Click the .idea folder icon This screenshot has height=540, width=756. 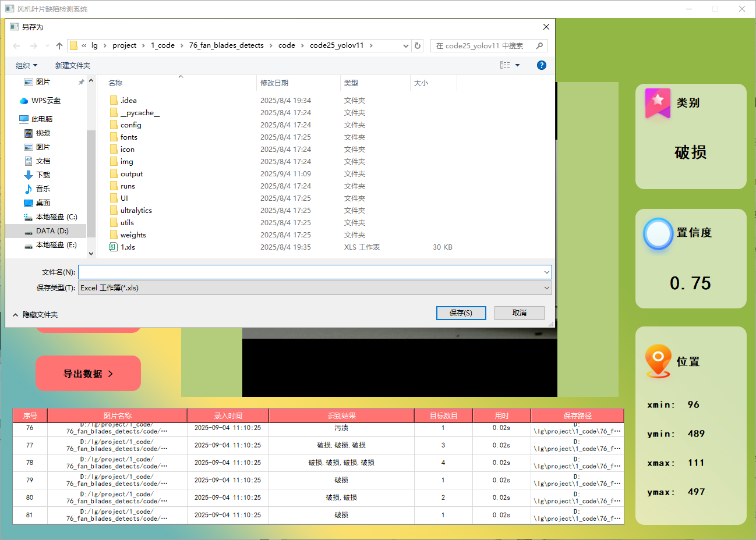[114, 100]
